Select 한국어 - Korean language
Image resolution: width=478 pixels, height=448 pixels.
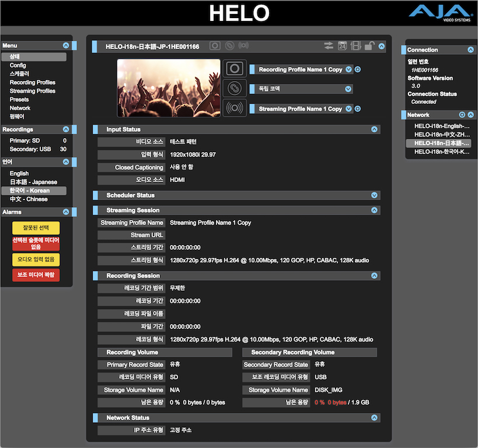tap(34, 191)
